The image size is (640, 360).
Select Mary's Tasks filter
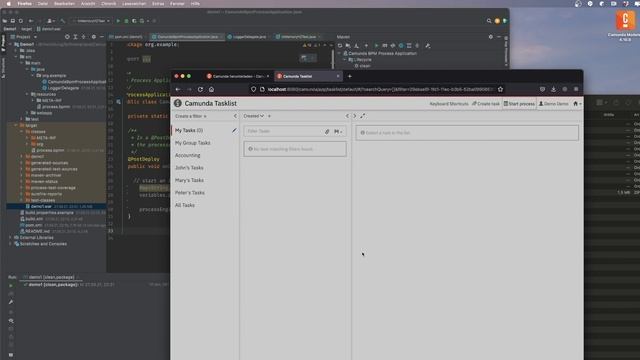point(189,180)
